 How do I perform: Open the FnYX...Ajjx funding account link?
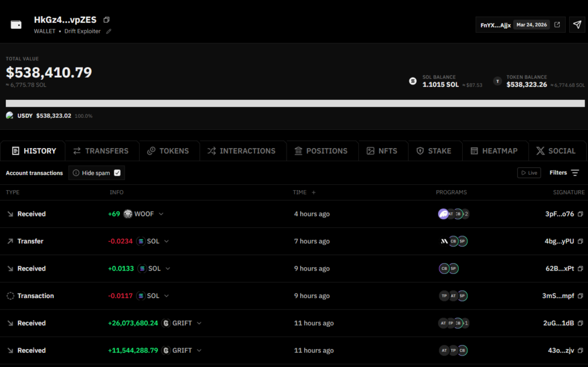(496, 25)
